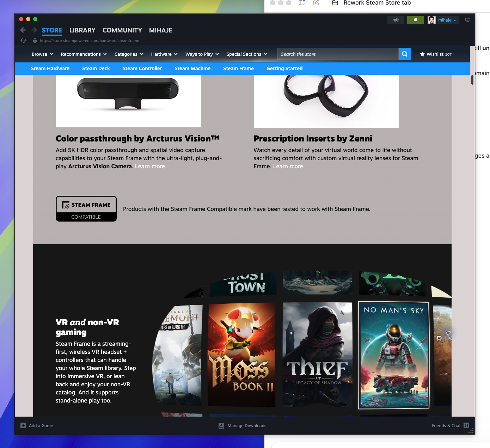Select Steam Machine in blue nav bar
This screenshot has height=448, width=490.
(192, 68)
